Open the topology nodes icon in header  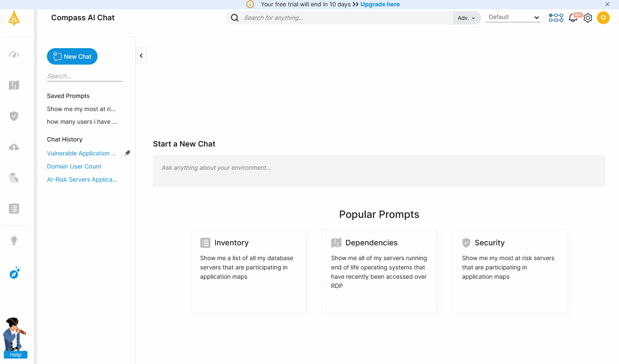tap(556, 18)
